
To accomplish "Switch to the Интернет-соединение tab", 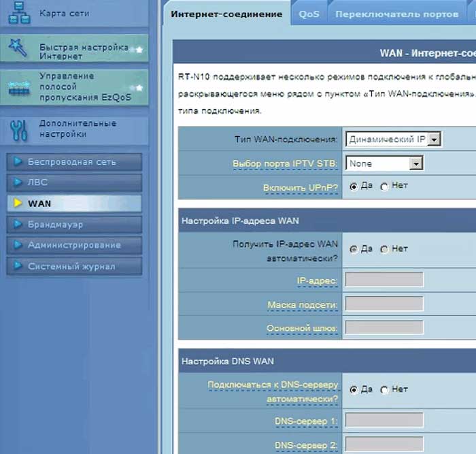I will [226, 14].
